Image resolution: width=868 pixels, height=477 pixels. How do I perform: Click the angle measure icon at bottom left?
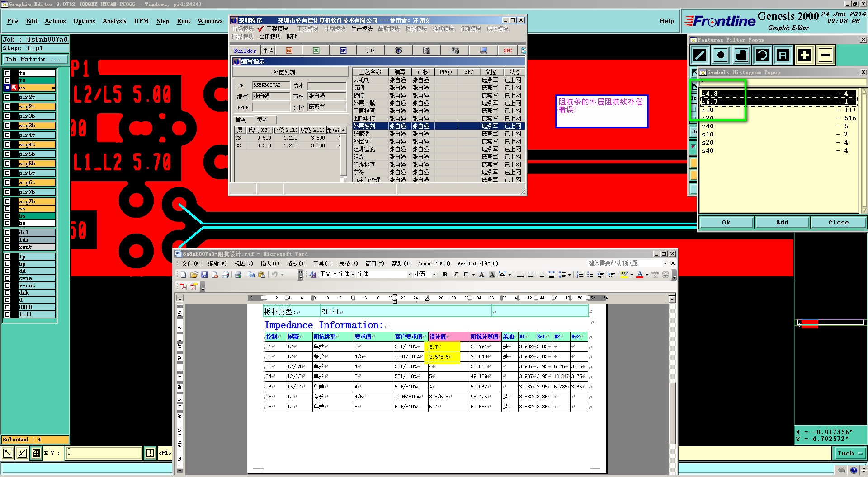pyautogui.click(x=22, y=453)
